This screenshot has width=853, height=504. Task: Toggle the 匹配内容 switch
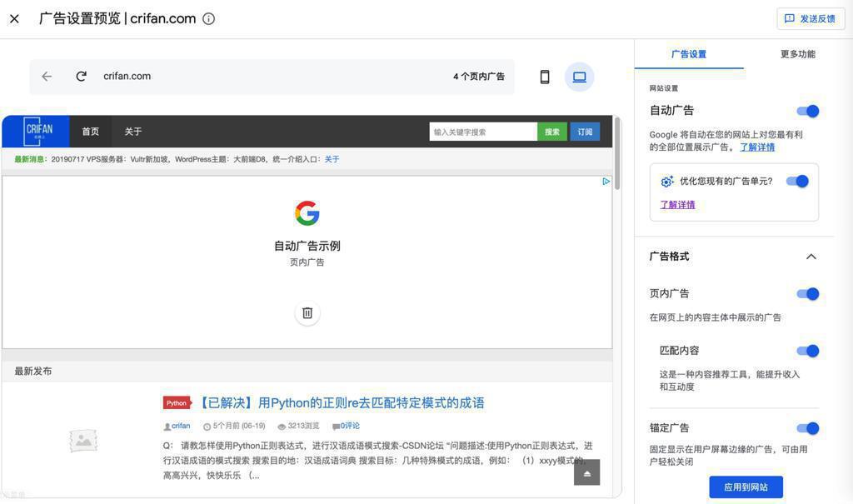808,351
